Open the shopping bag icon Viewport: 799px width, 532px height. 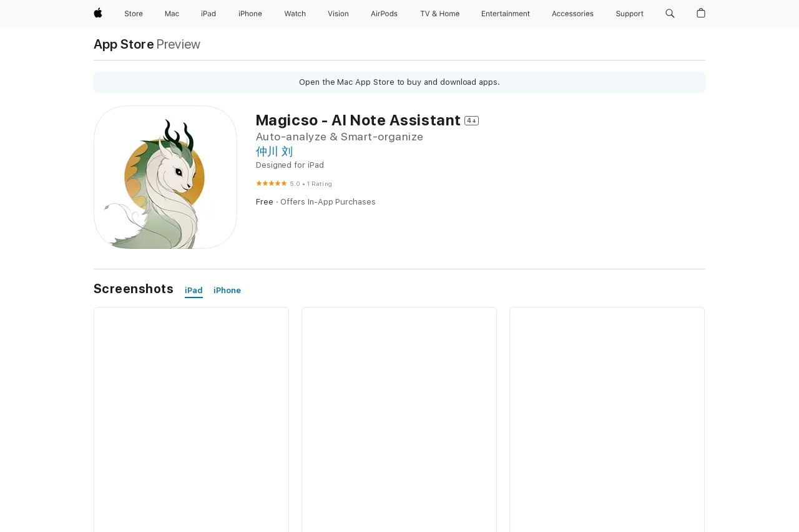701,13
